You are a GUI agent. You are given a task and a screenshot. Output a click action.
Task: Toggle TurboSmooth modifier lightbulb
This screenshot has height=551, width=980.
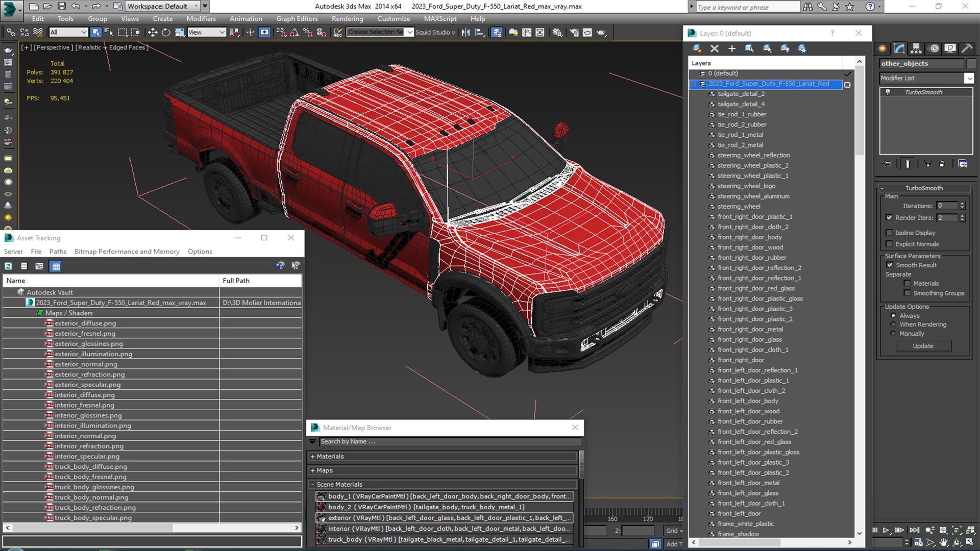click(x=888, y=92)
